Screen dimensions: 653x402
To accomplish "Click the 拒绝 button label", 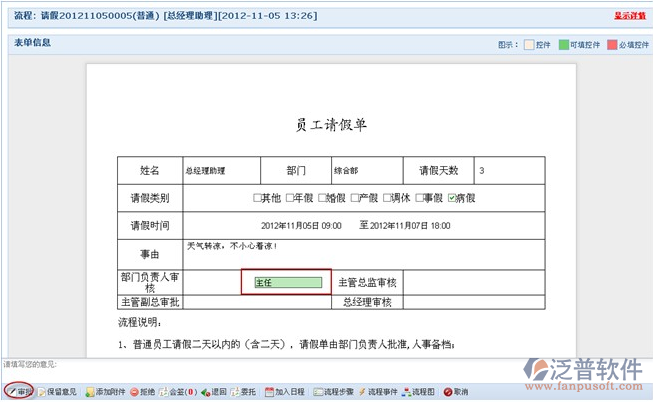I will point(147,392).
